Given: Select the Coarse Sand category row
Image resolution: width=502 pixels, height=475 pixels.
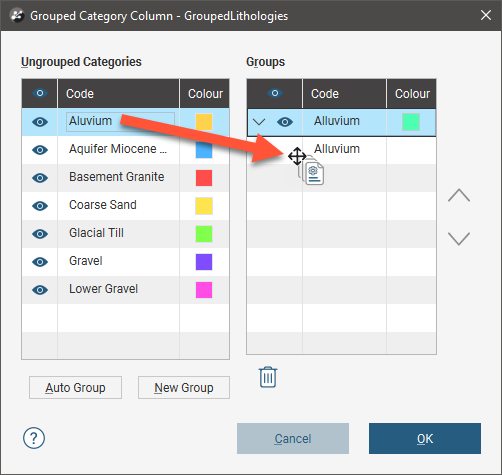Looking at the screenshot, I should (125, 205).
